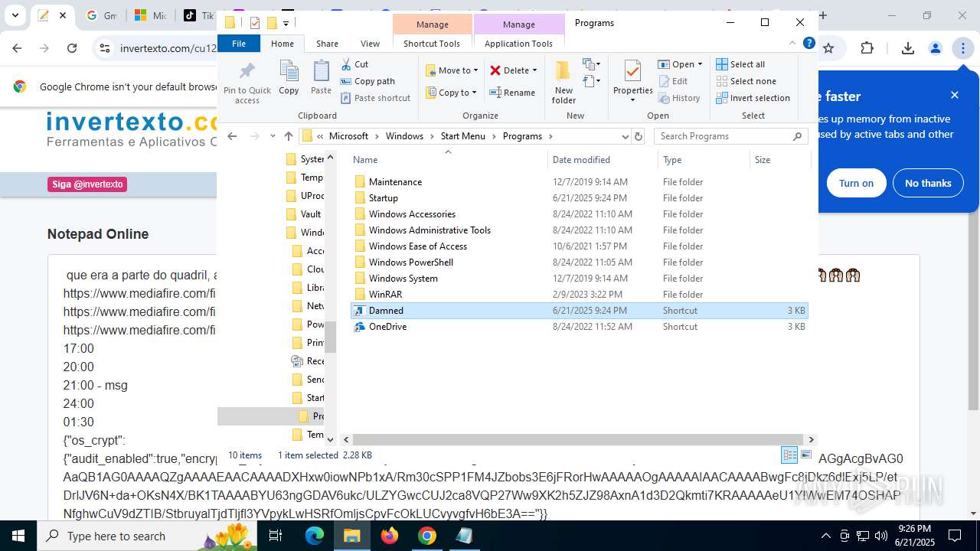Open Chrome extensions puzzle icon
Screen dimensions: 980x551
coord(867,48)
